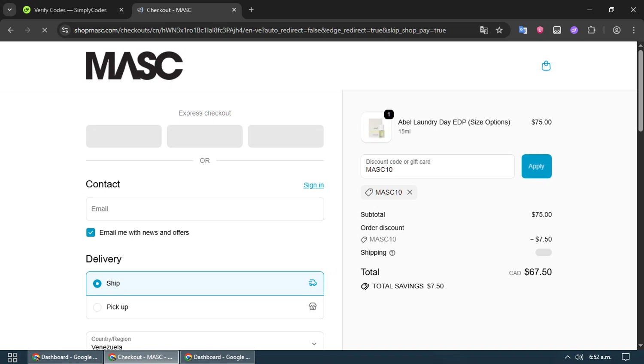Expand the Country/Region dropdown
Viewport: 644px width, 364px height.
coord(205,341)
